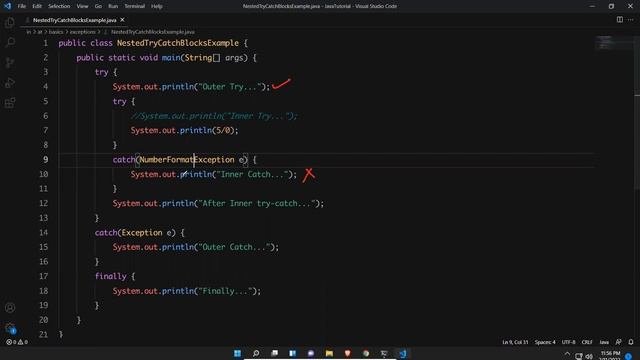Open the View menu

(82, 6)
